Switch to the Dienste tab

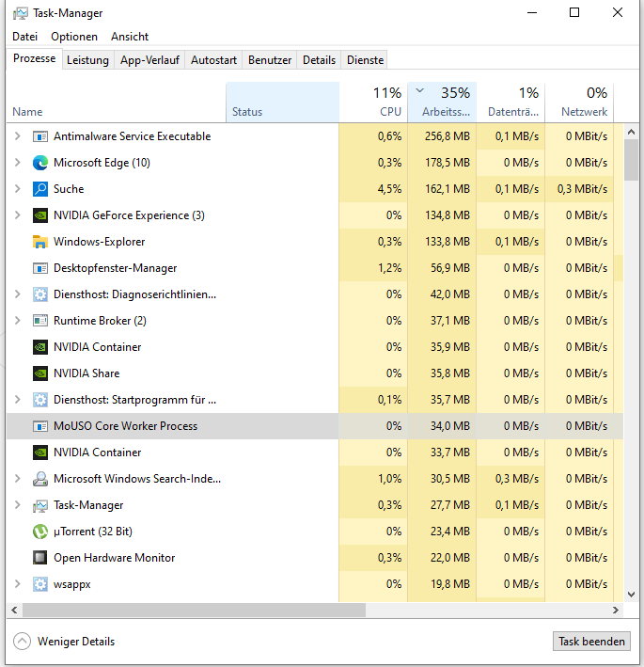tap(365, 60)
